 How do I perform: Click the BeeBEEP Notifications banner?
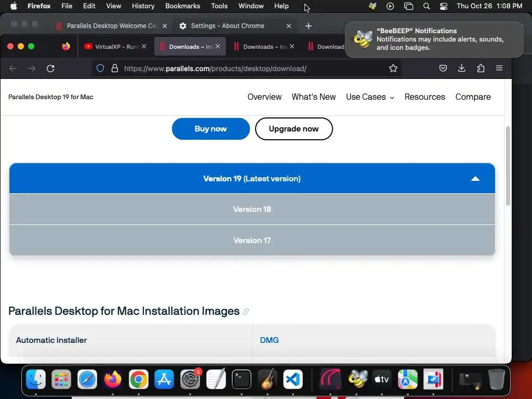[434, 39]
